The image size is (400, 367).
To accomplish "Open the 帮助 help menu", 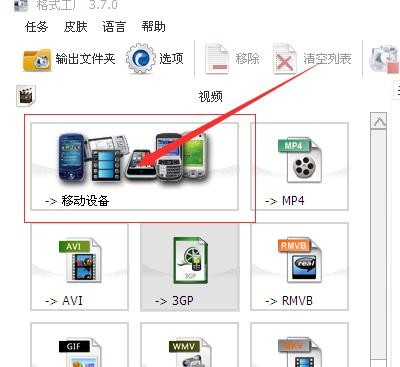I will point(153,27).
